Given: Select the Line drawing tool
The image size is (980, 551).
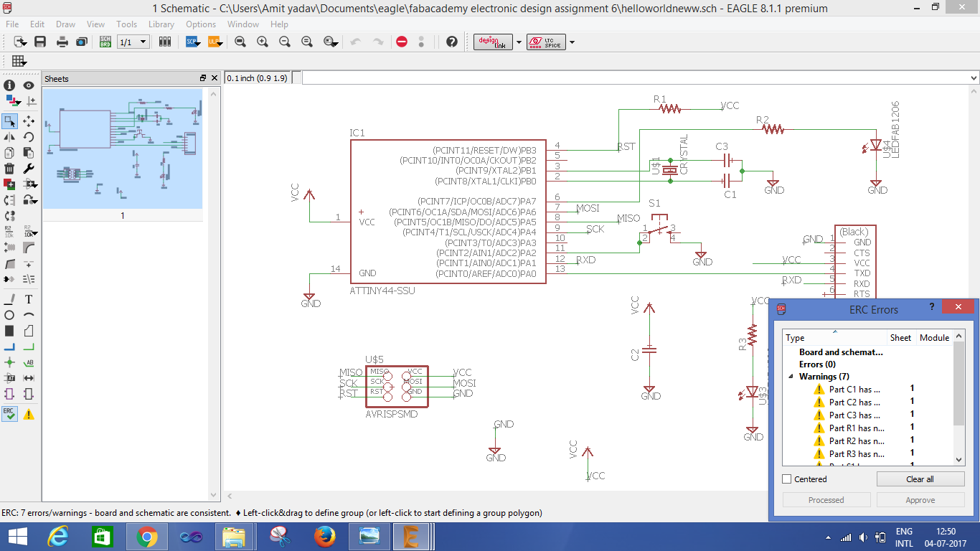Looking at the screenshot, I should (9, 299).
